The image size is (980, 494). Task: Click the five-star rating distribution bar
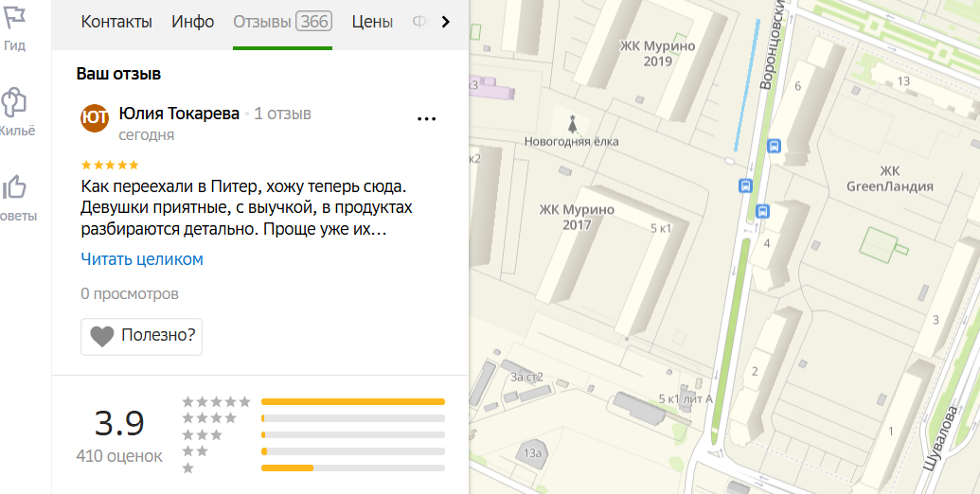(352, 401)
